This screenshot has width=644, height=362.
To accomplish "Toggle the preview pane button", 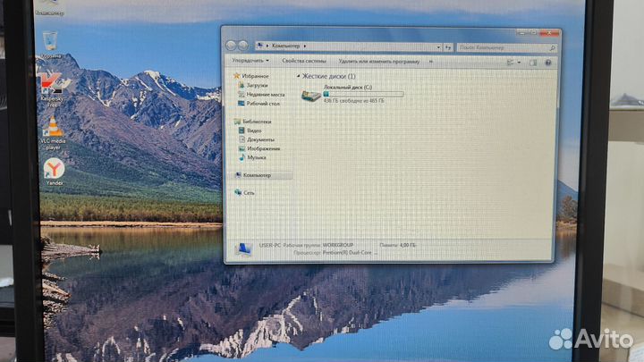I will 533,62.
